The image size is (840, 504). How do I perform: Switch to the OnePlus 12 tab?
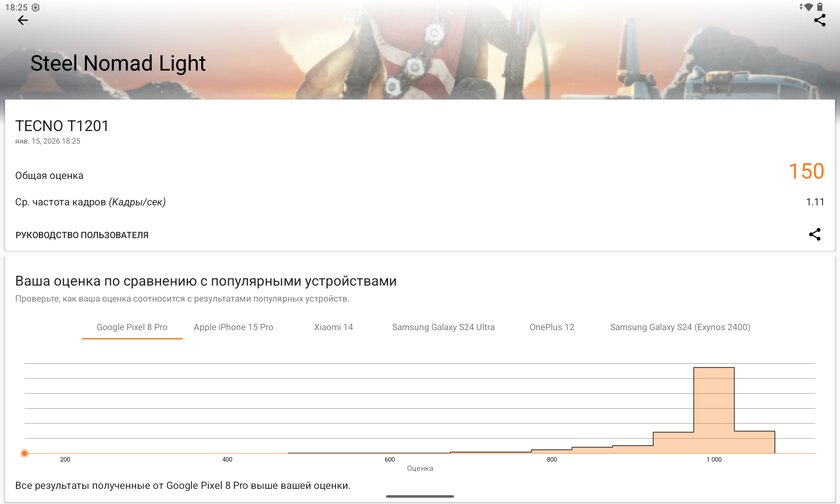tap(551, 327)
